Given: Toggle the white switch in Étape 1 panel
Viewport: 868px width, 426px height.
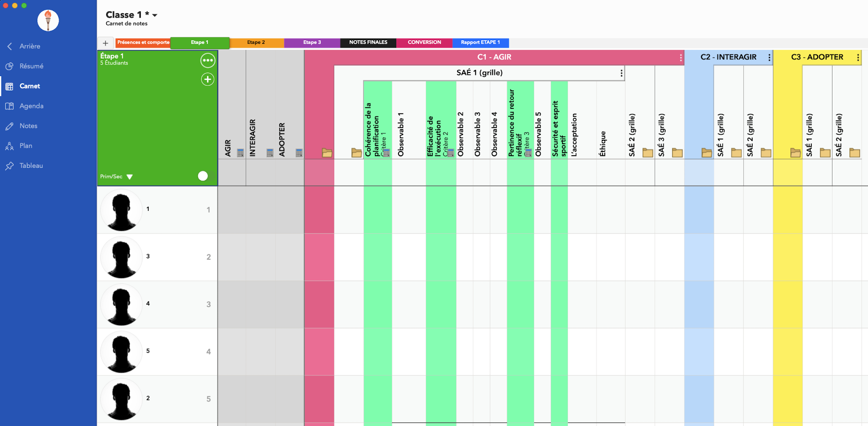Looking at the screenshot, I should pyautogui.click(x=203, y=176).
